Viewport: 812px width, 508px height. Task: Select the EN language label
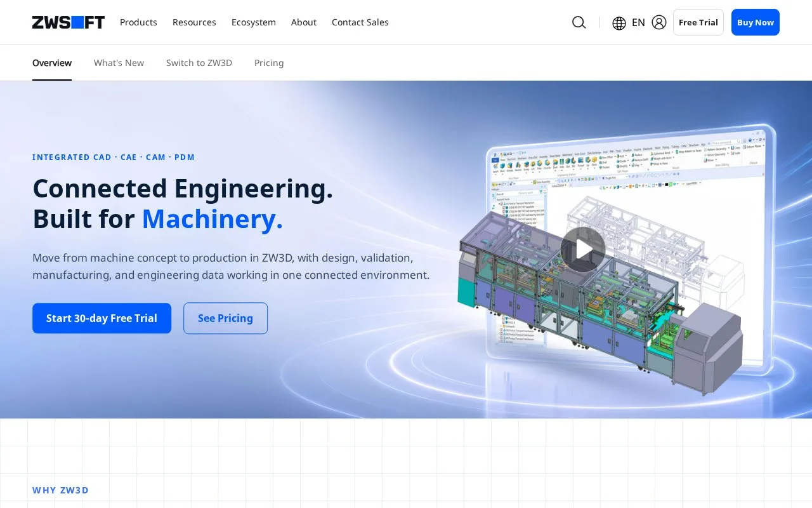(x=638, y=22)
